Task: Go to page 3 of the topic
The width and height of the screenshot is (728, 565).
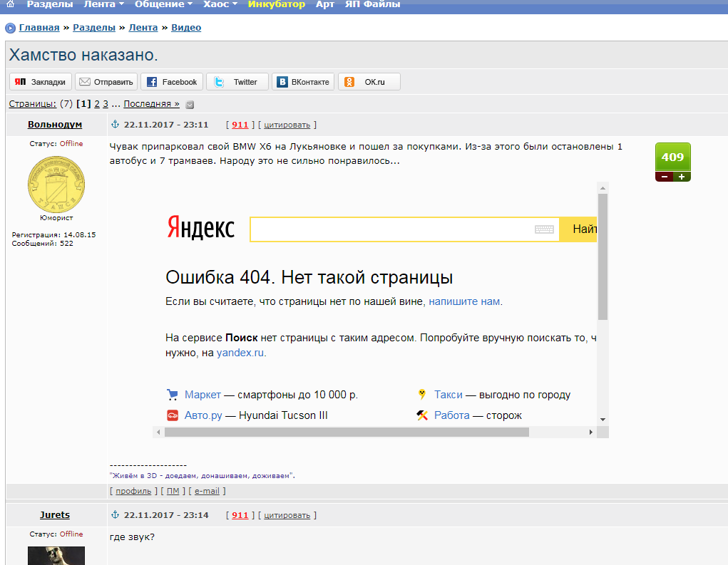Action: [106, 103]
